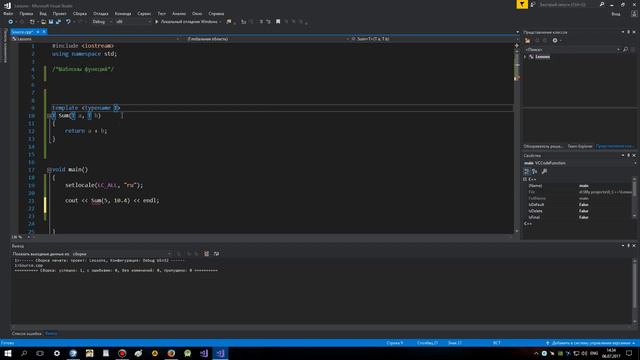Click the Open File folder toolbar icon
Image resolution: width=640 pixels, height=360 pixels.
(43, 22)
